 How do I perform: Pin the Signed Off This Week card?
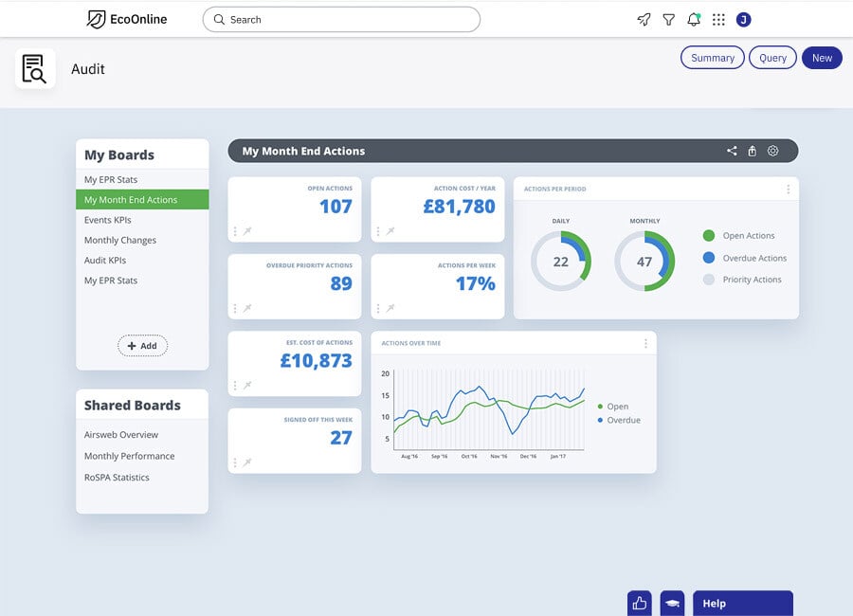coord(247,462)
